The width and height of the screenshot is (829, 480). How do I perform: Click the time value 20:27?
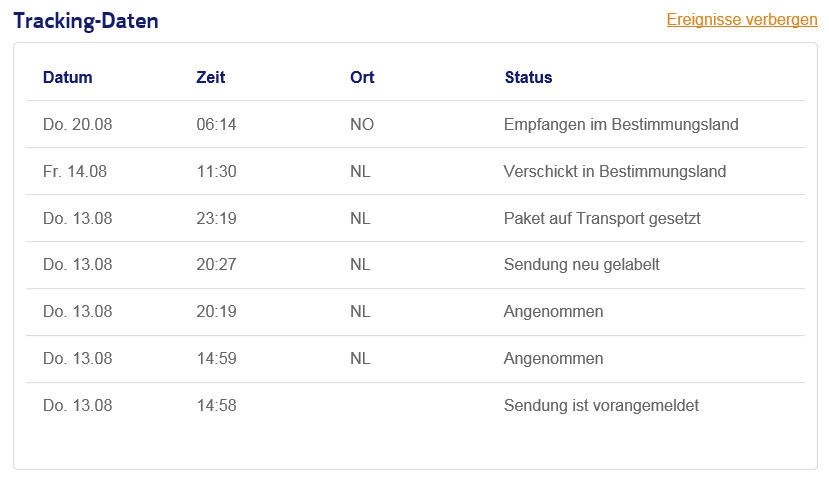pos(216,265)
